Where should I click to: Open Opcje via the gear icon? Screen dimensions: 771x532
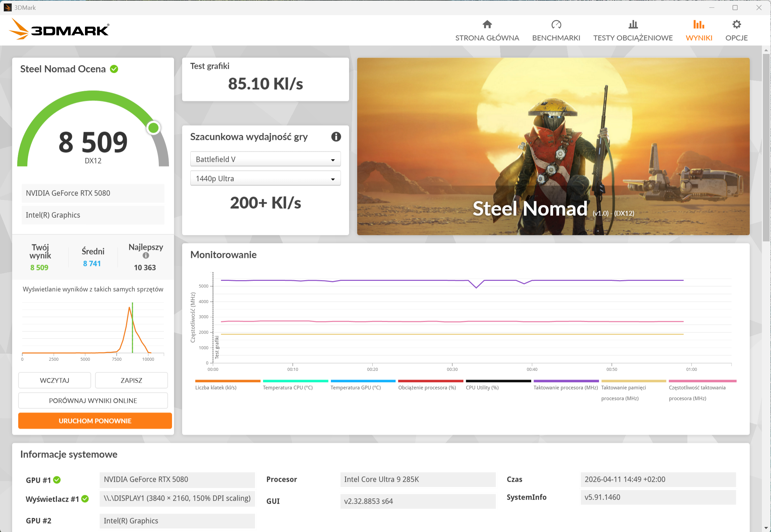736,25
